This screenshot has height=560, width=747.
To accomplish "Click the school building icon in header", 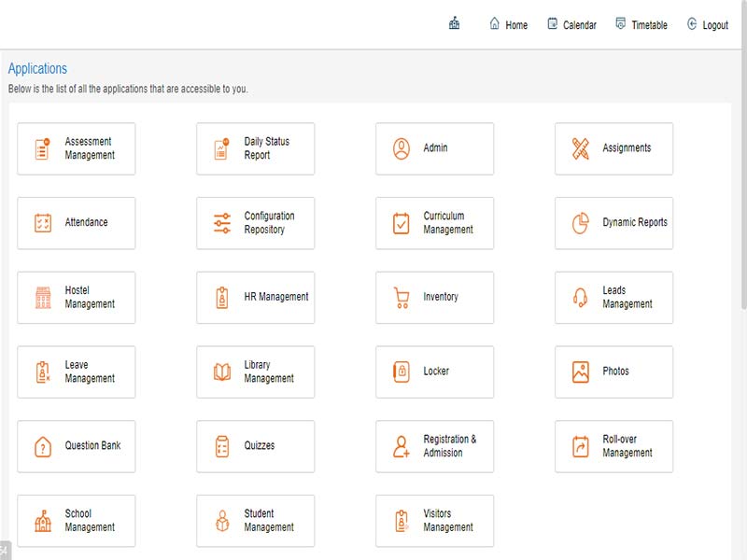I will tap(455, 24).
